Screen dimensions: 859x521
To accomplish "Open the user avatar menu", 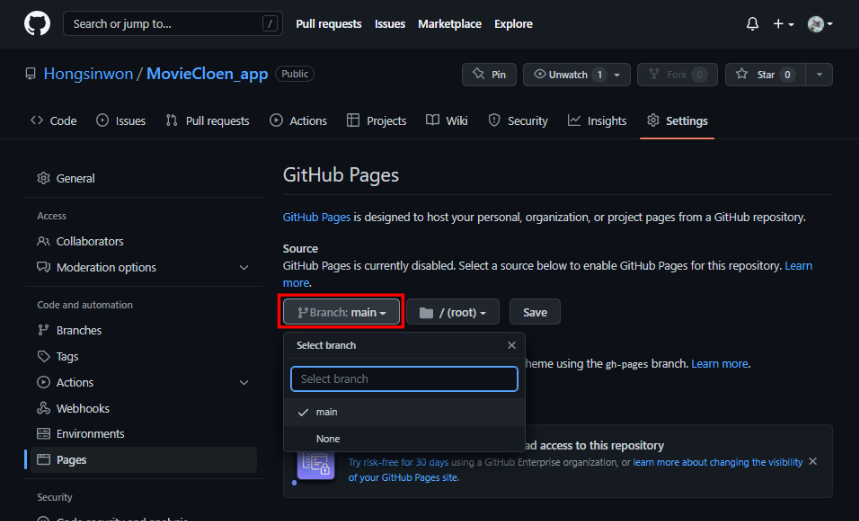I will tap(820, 24).
